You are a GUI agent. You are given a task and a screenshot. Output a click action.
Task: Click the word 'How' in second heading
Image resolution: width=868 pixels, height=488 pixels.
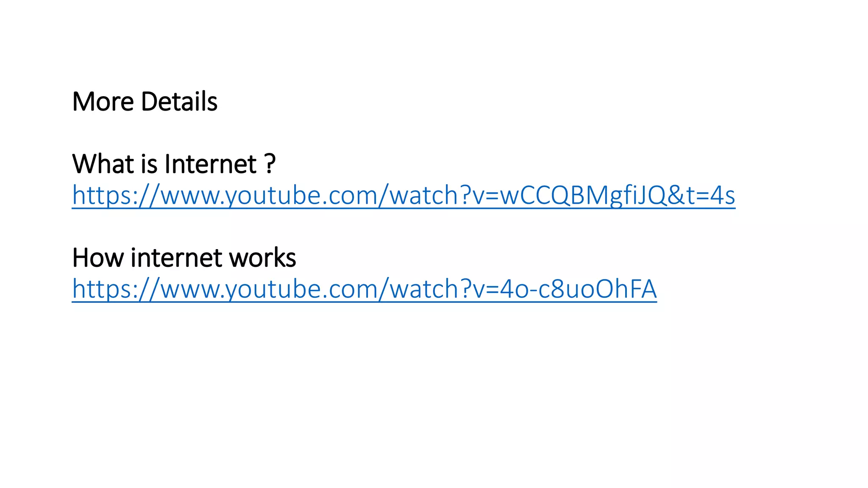click(98, 258)
